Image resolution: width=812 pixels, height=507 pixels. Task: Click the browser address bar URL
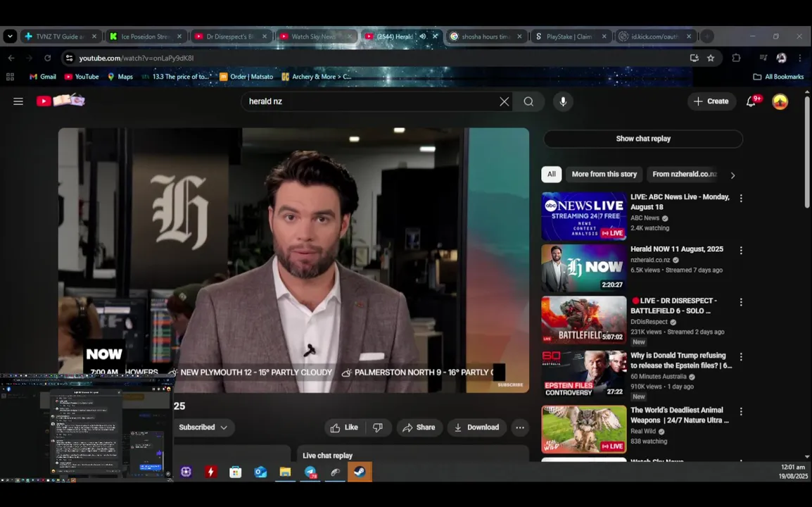tap(137, 58)
